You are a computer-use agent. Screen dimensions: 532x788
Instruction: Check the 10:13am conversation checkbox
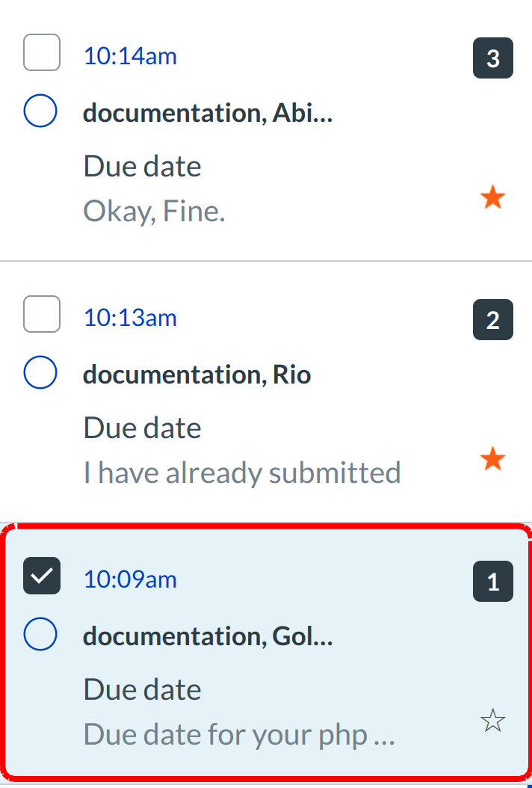click(x=42, y=315)
